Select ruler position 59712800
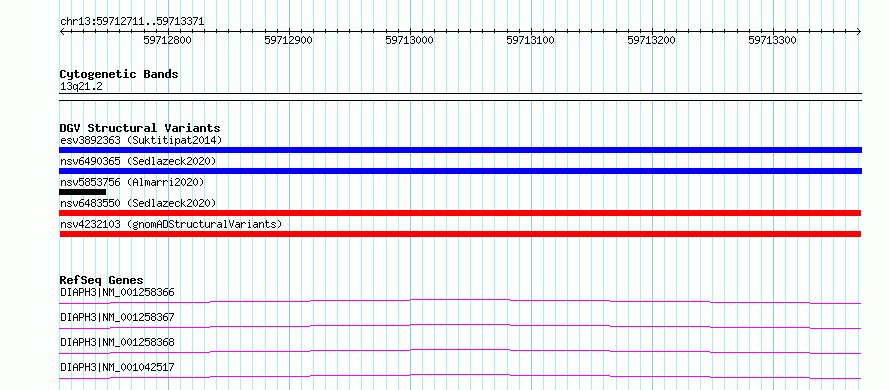The width and height of the screenshot is (890, 390). pos(167,40)
